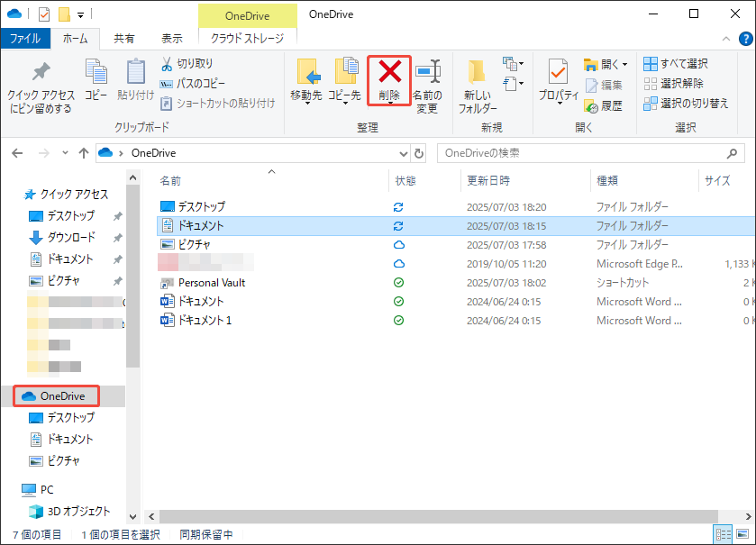Switch to Large icons view in status bar
This screenshot has height=545, width=756.
742,534
